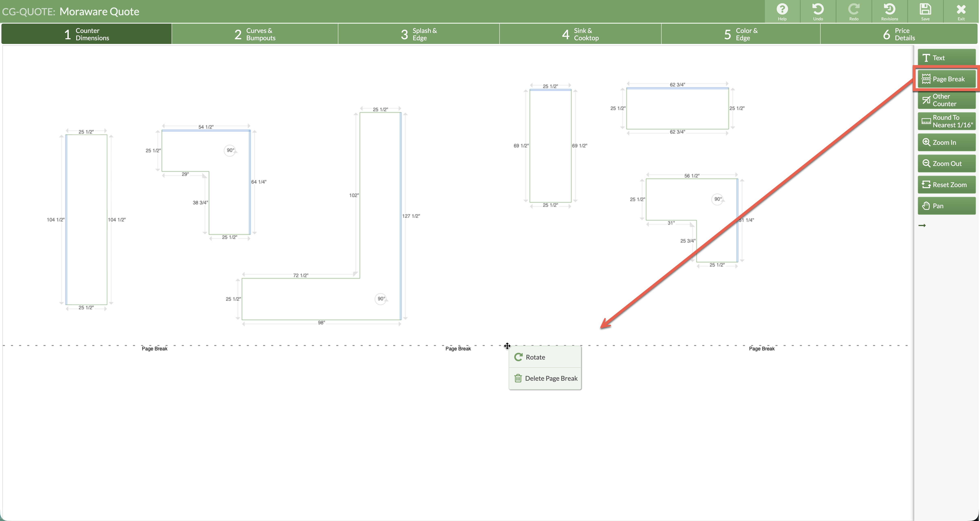980x521 pixels.
Task: Reset Zoom of the canvas
Action: coord(946,185)
